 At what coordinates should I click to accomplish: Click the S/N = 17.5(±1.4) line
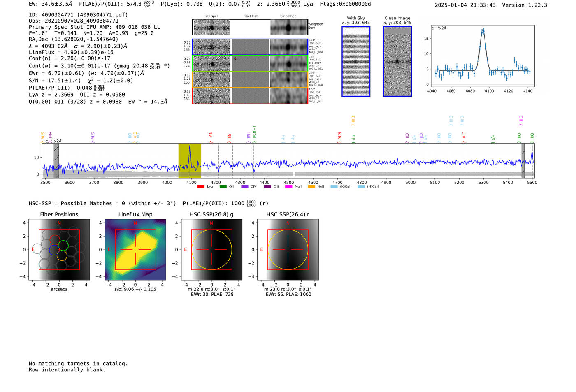tap(81, 81)
